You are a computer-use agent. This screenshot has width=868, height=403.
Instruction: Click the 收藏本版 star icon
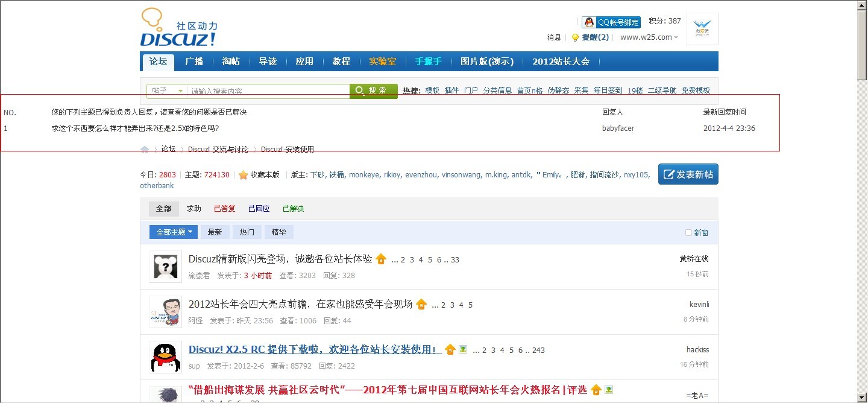tap(243, 175)
